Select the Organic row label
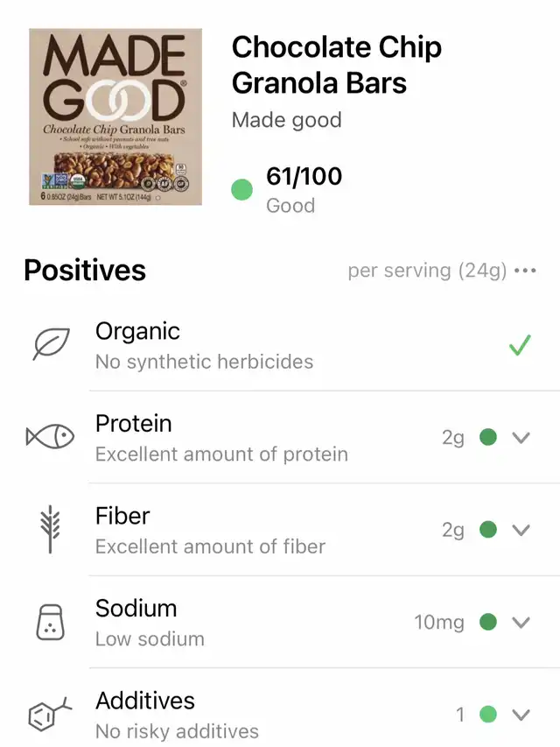This screenshot has height=747, width=560. coord(137,332)
